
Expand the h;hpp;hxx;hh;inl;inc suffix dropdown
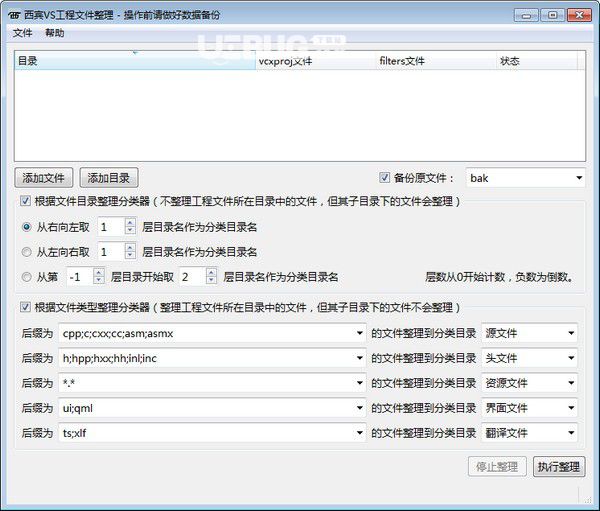tap(359, 358)
